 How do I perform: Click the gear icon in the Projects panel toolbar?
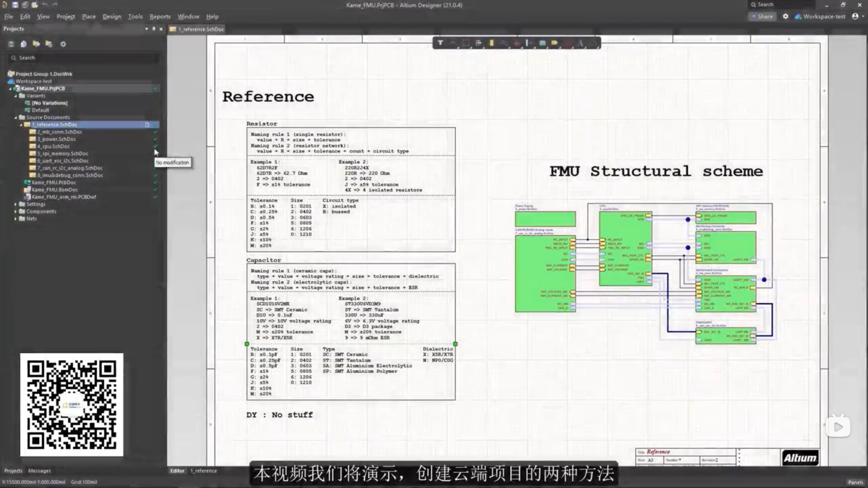click(63, 44)
